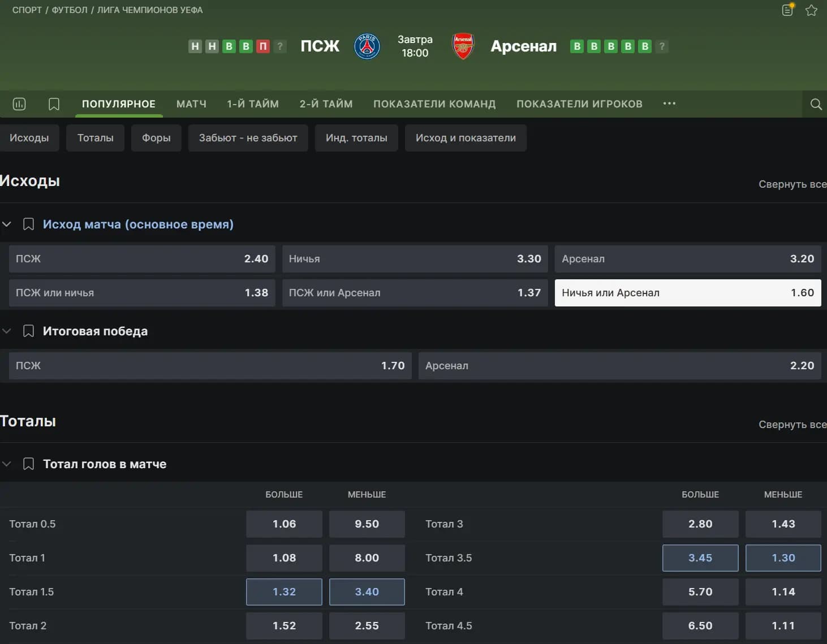The height and width of the screenshot is (644, 827).
Task: Click the PSG club logo
Action: (x=367, y=46)
